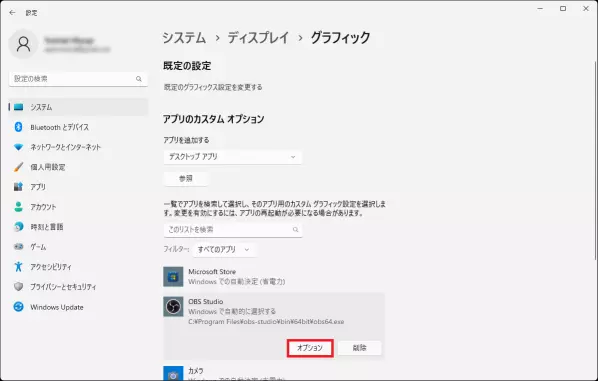Select the Microsoft Store app entry
The width and height of the screenshot is (598, 381).
(x=274, y=277)
